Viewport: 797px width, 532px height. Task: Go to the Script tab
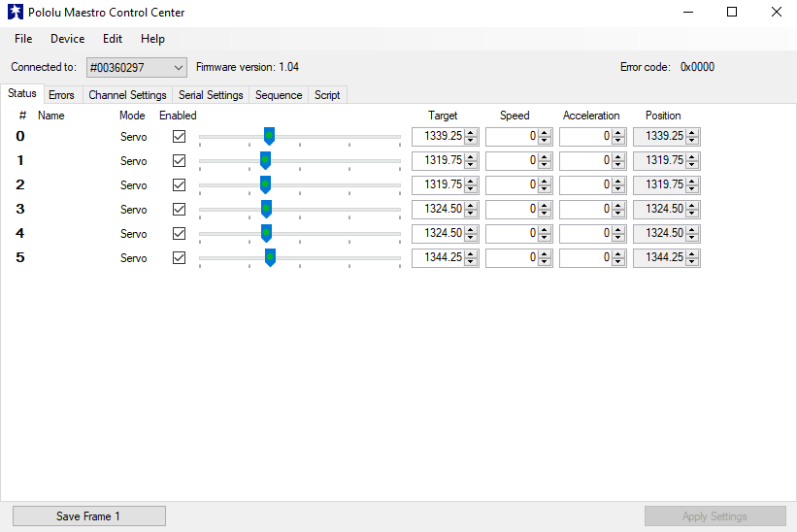[327, 95]
